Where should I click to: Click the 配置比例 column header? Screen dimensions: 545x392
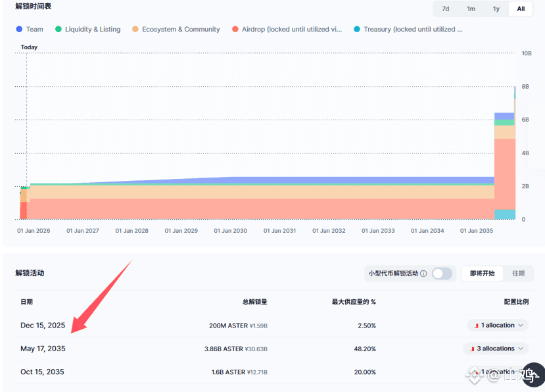tap(516, 302)
